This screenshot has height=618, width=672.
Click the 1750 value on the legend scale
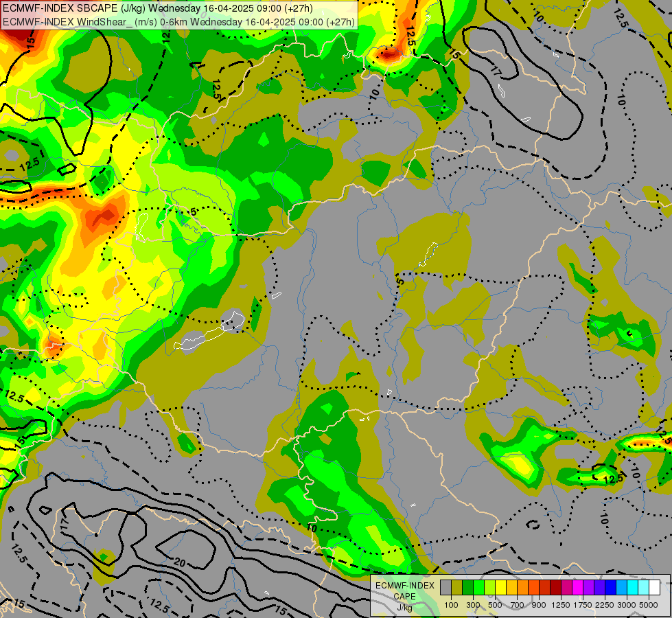pos(583,605)
